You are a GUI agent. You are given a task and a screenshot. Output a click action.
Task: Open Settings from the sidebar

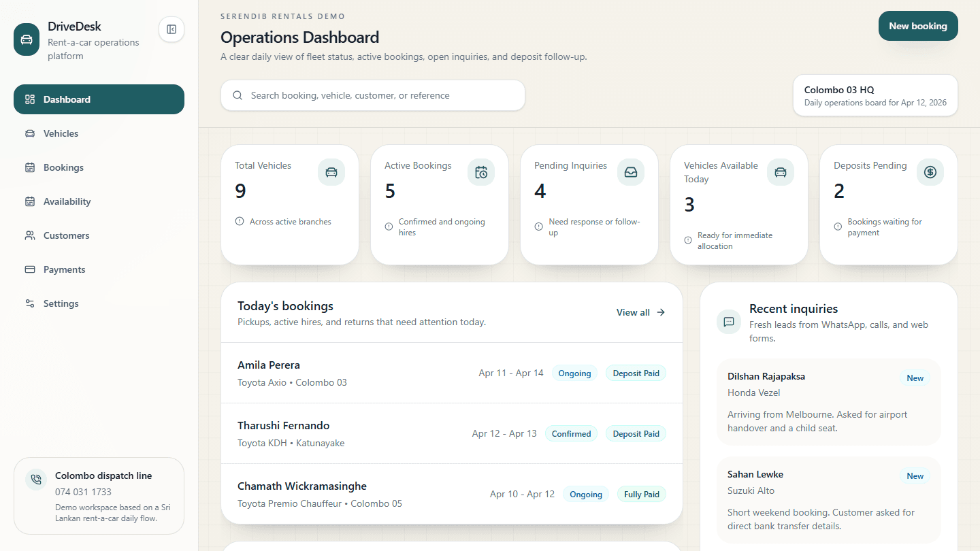point(99,303)
